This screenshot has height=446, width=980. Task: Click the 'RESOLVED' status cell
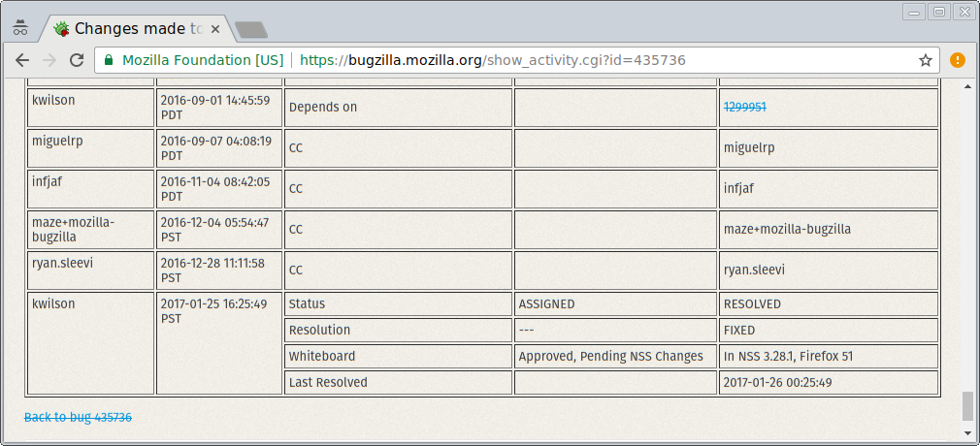828,304
